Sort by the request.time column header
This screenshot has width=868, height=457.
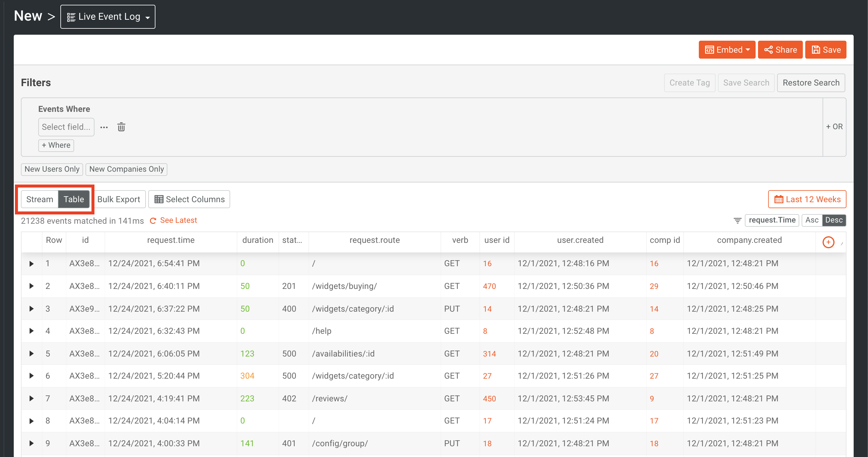point(170,240)
